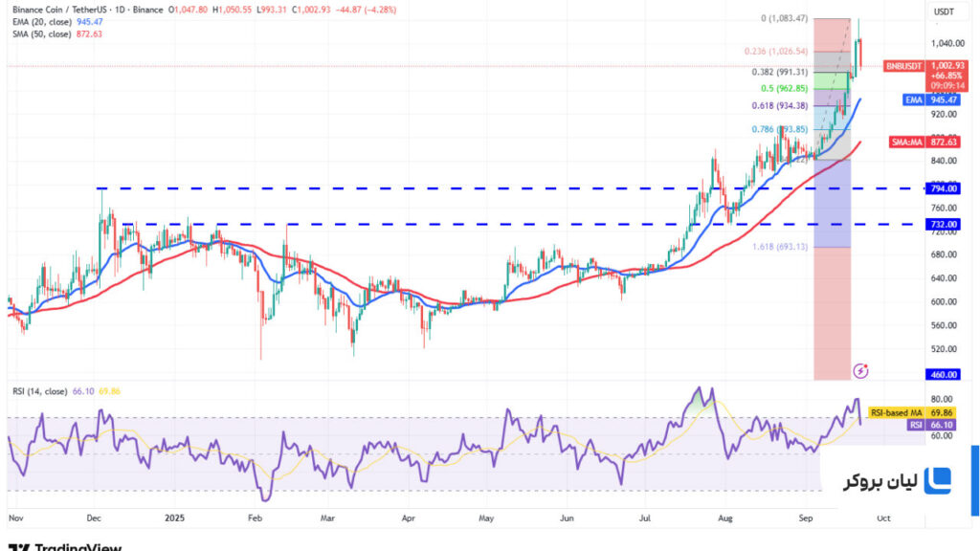This screenshot has height=551, width=980.
Task: Open the USDT currency selector on price axis
Action: pos(944,11)
